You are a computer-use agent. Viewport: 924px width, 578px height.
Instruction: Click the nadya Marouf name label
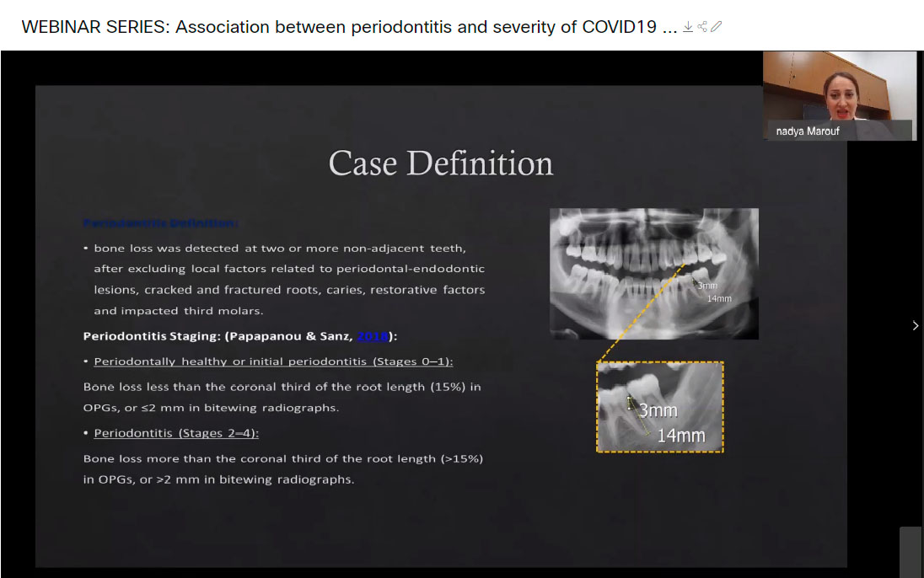coord(808,131)
